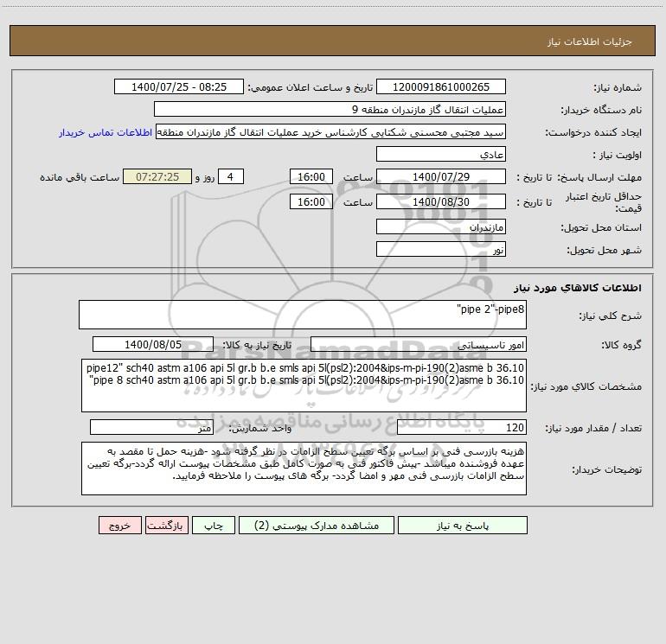
Task: Click the توضیحات خریدار label
Action: [606, 469]
